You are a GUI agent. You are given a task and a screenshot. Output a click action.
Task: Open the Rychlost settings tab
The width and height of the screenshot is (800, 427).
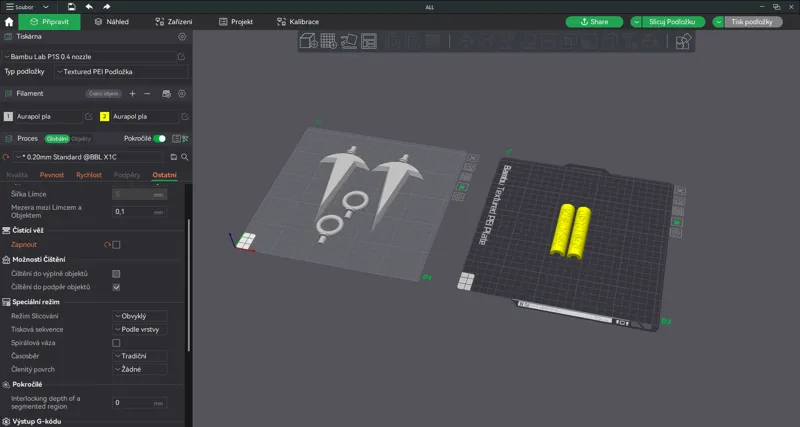tap(89, 175)
